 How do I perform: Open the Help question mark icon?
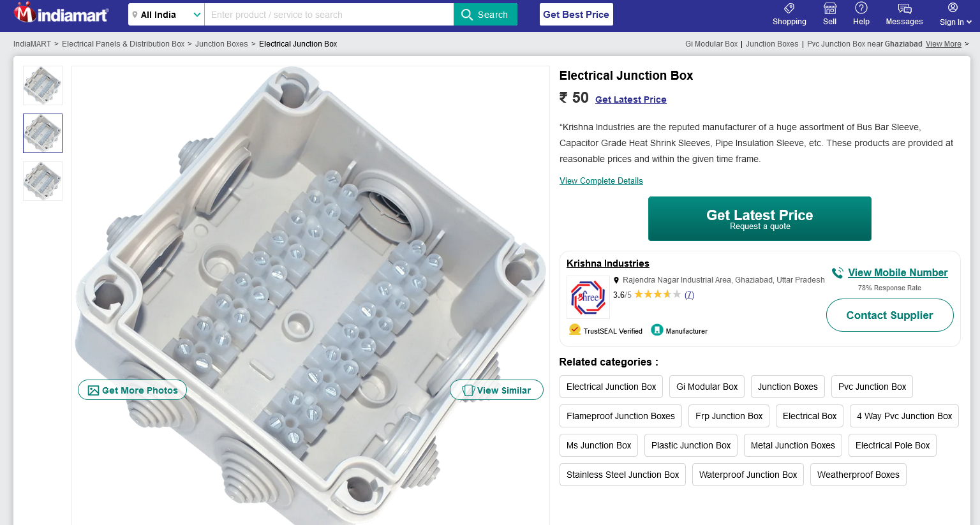click(x=861, y=8)
